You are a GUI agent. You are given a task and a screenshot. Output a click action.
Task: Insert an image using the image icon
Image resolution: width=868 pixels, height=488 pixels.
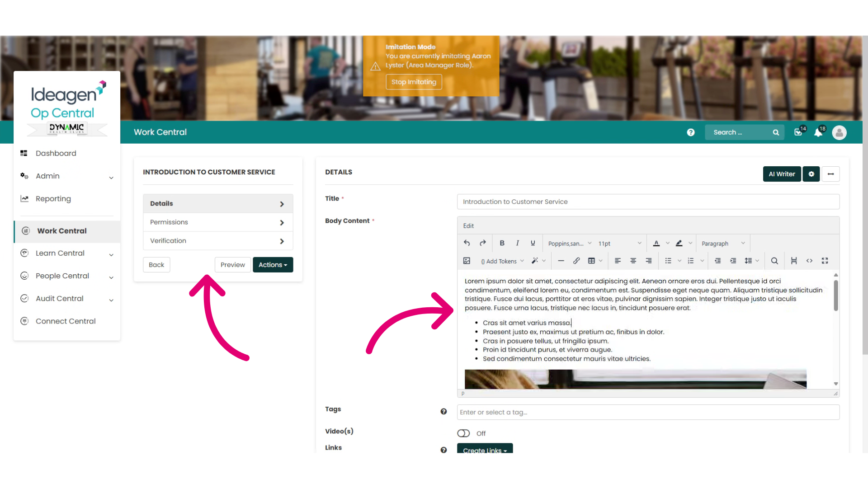(467, 261)
